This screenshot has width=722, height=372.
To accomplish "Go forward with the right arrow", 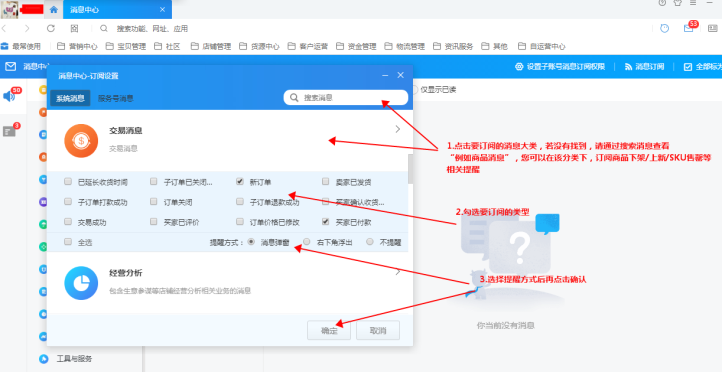I will coord(27,29).
